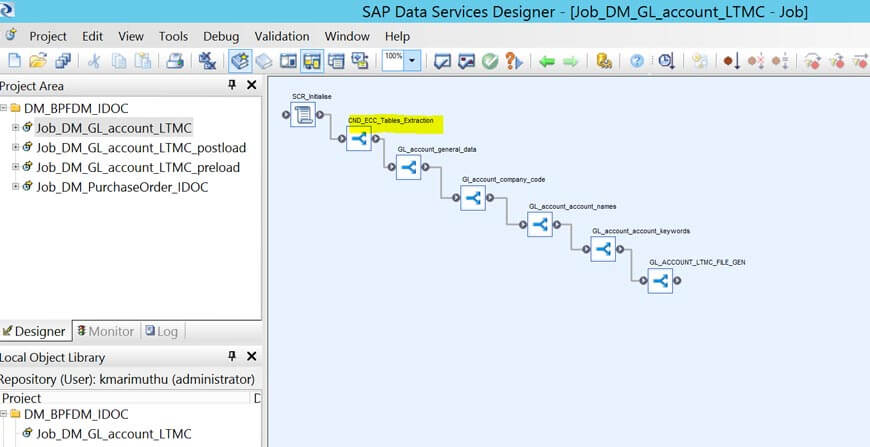Select the GL_ACCOUNT_LTMC_FILE_GEN workflow node
This screenshot has height=447, width=870.
[659, 282]
